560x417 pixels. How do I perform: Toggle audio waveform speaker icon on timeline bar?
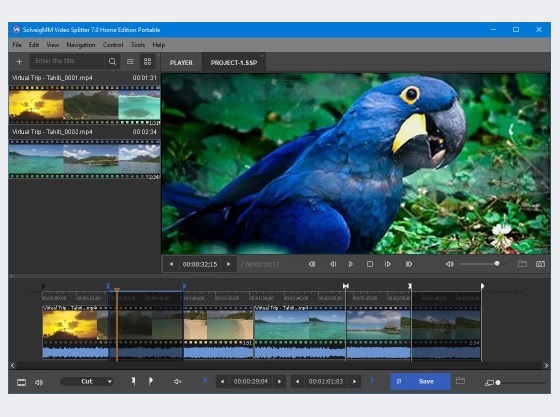coord(39,382)
